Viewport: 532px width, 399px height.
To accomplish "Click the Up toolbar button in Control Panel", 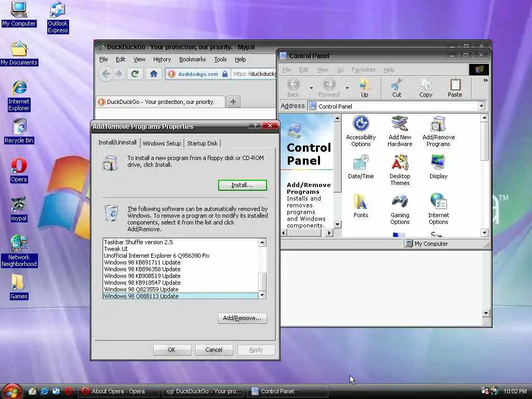I will 364,88.
